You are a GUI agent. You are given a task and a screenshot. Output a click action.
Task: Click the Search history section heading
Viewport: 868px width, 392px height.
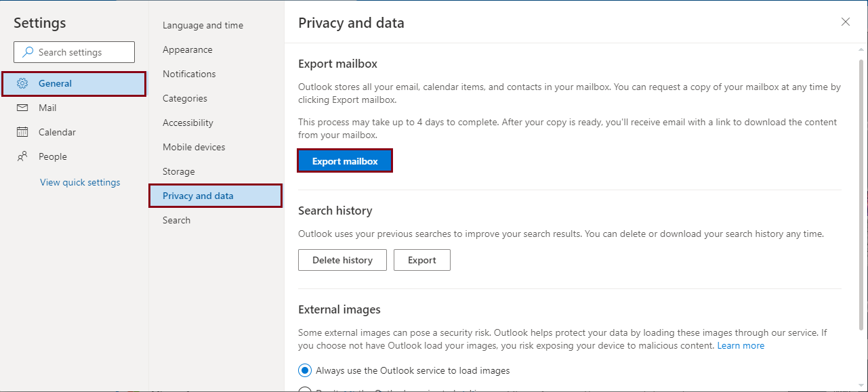coord(335,211)
